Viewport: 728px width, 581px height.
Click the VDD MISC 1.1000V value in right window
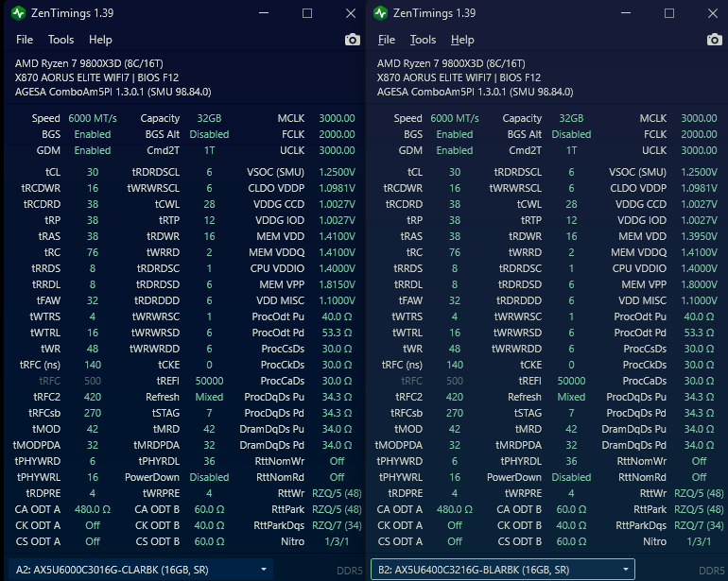699,300
